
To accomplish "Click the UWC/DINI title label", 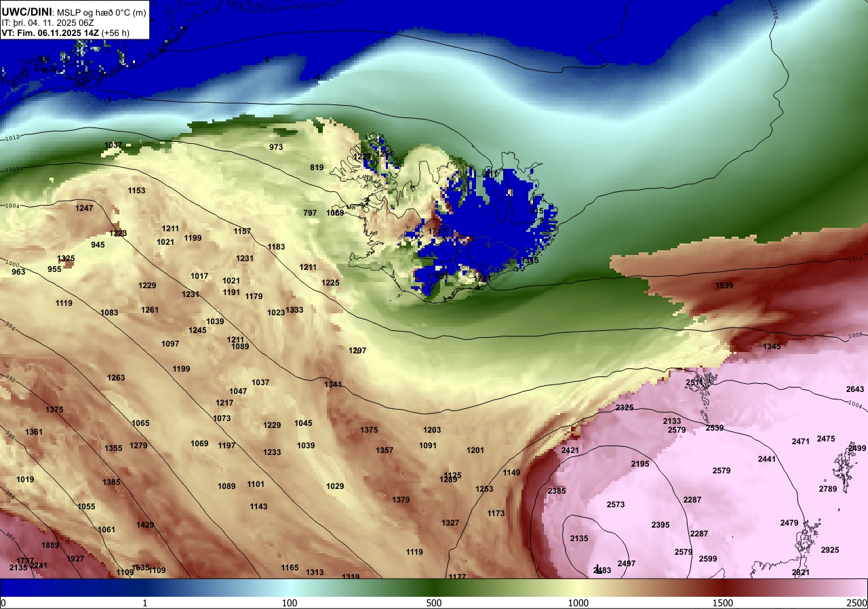I will 26,11.
